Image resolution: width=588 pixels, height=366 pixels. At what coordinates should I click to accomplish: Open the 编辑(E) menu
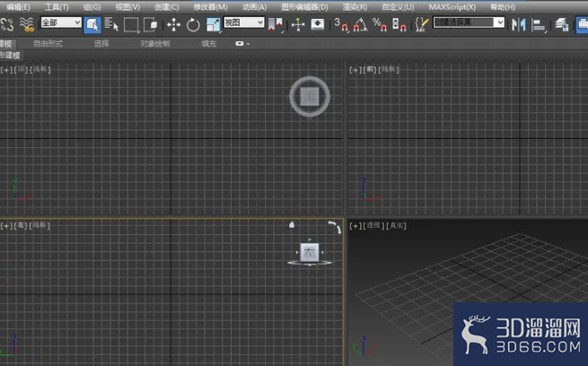coord(18,7)
